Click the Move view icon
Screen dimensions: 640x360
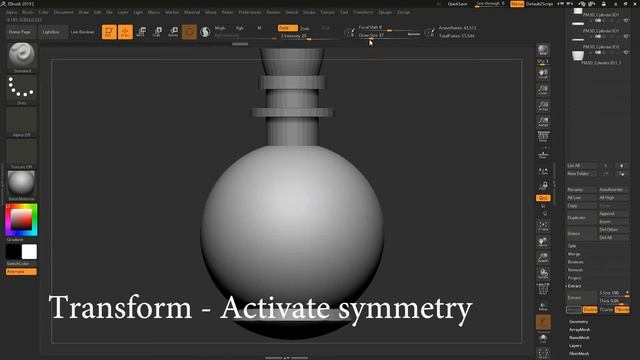coord(543,242)
